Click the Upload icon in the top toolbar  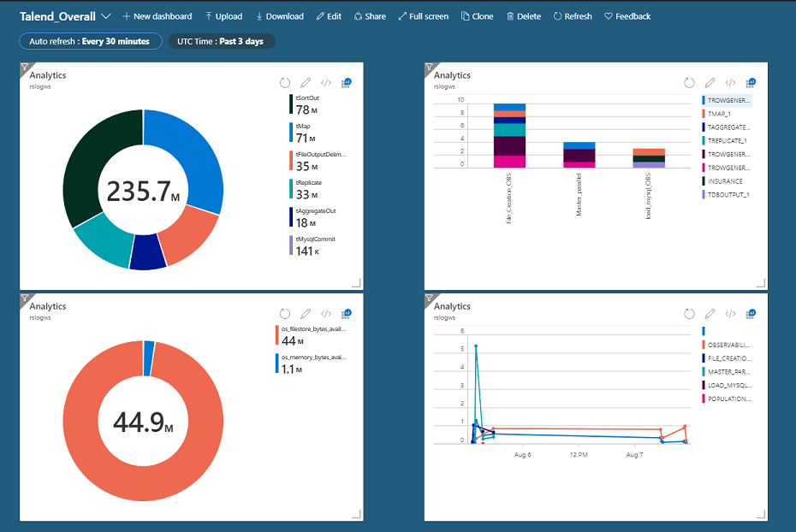(x=225, y=15)
